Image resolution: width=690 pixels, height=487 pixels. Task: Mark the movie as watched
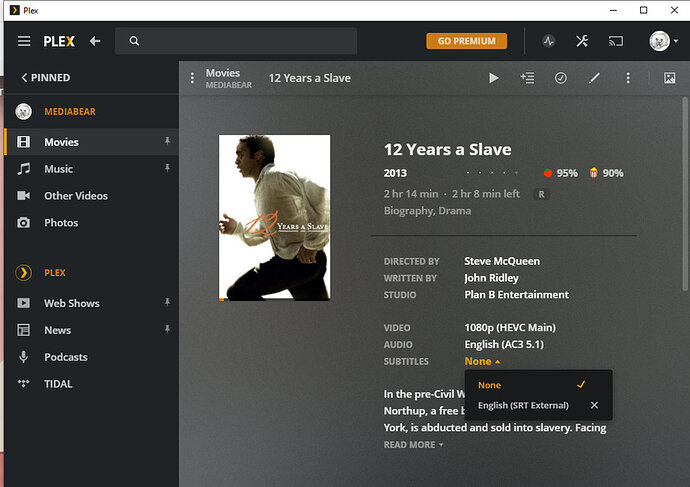pyautogui.click(x=561, y=78)
